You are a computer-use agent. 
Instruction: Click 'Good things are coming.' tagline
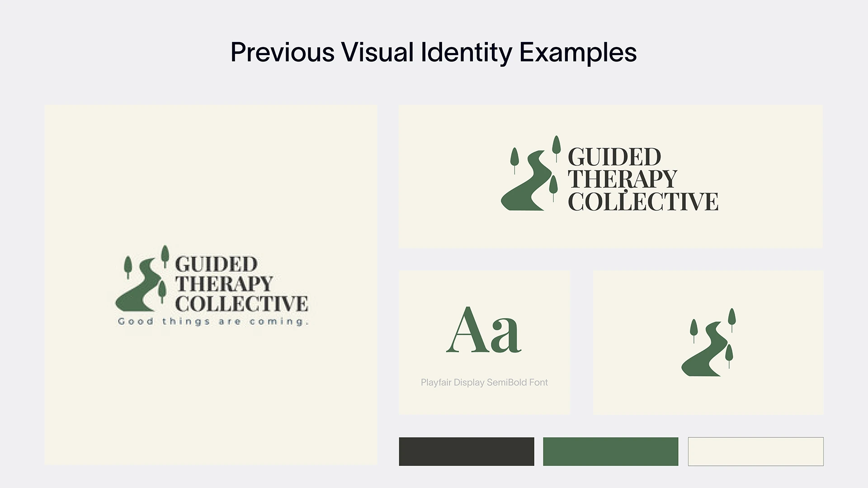point(213,322)
